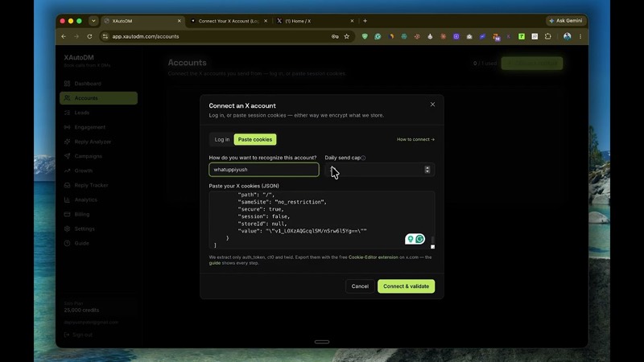Click inside the X cookies JSON textarea
Screen dimensions: 644x362
click(x=321, y=220)
